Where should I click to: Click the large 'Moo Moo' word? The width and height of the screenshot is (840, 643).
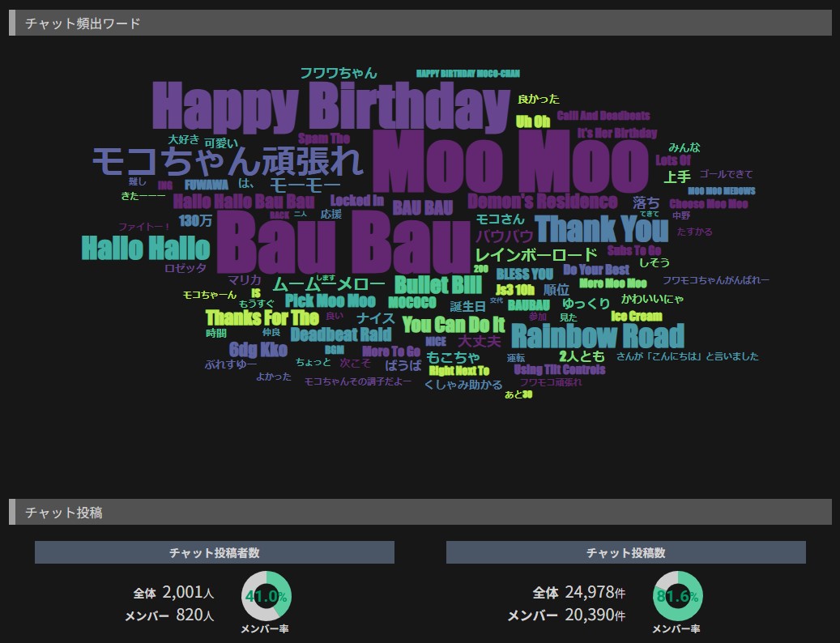pyautogui.click(x=510, y=162)
